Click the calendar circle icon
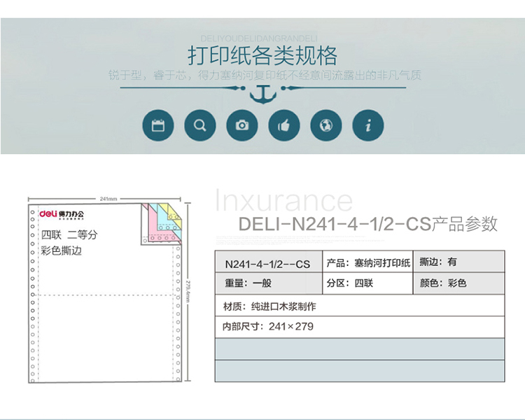Screen dimensions: 525x420 (157, 126)
